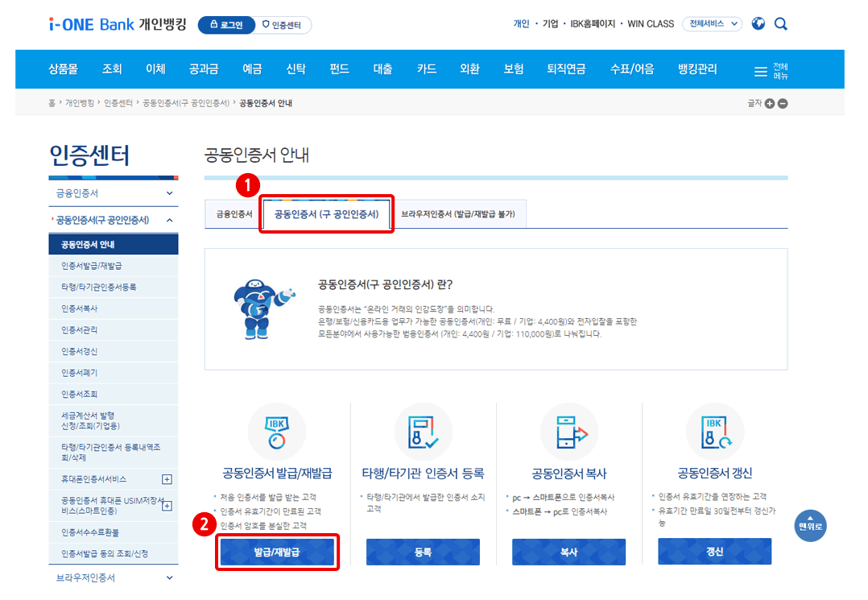Click the 공동인증서 갱신 icon
The height and width of the screenshot is (600, 868).
pyautogui.click(x=715, y=432)
